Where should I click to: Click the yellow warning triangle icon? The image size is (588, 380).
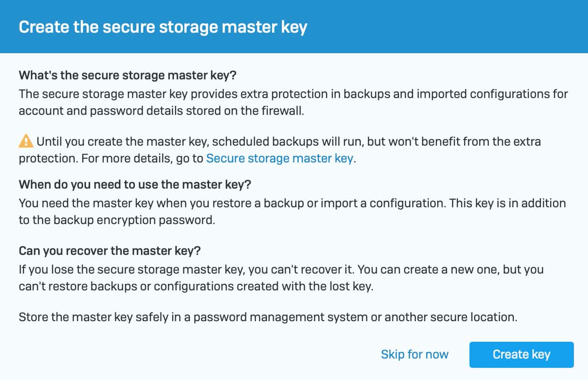click(26, 141)
